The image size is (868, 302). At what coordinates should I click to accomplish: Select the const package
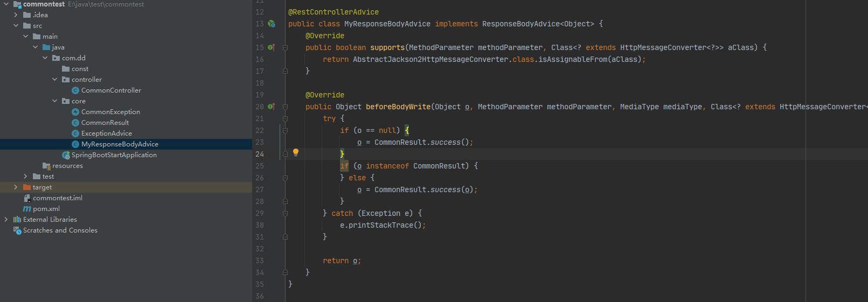[80, 69]
